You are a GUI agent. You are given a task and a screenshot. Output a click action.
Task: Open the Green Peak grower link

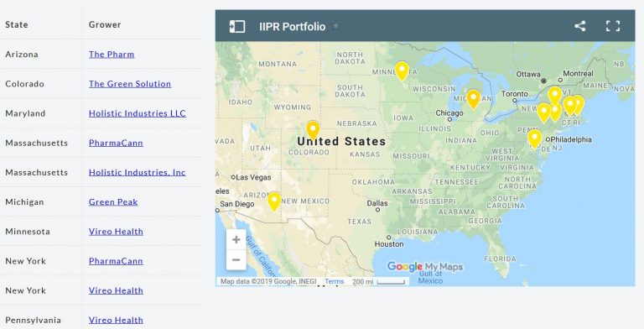113,202
